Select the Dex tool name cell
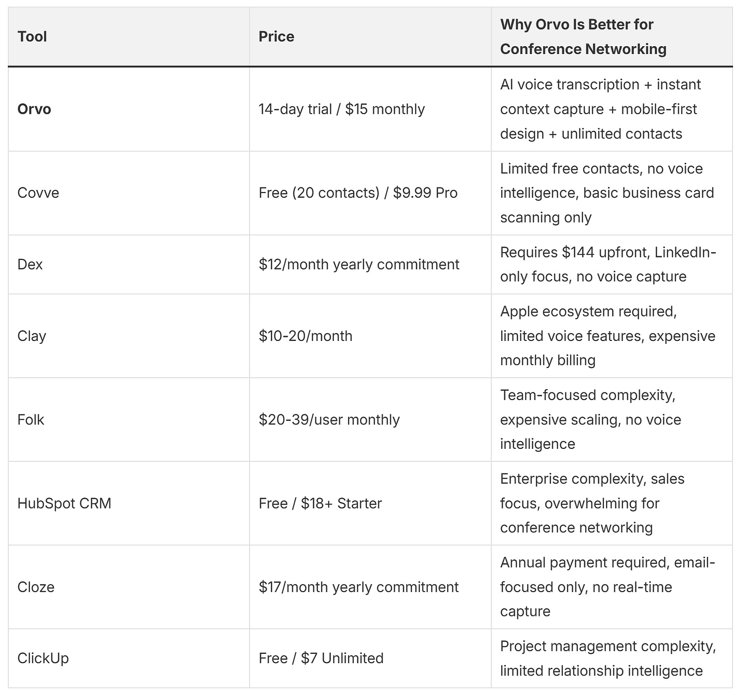Image resolution: width=747 pixels, height=700 pixels. coord(129,265)
